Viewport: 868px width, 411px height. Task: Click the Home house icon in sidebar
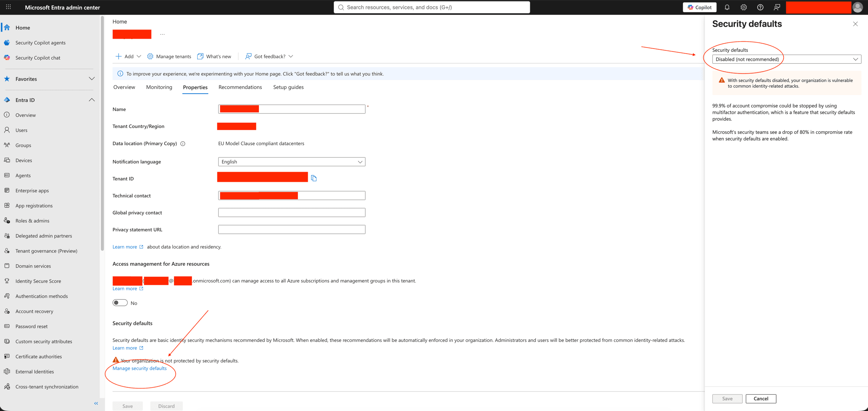[x=7, y=27]
